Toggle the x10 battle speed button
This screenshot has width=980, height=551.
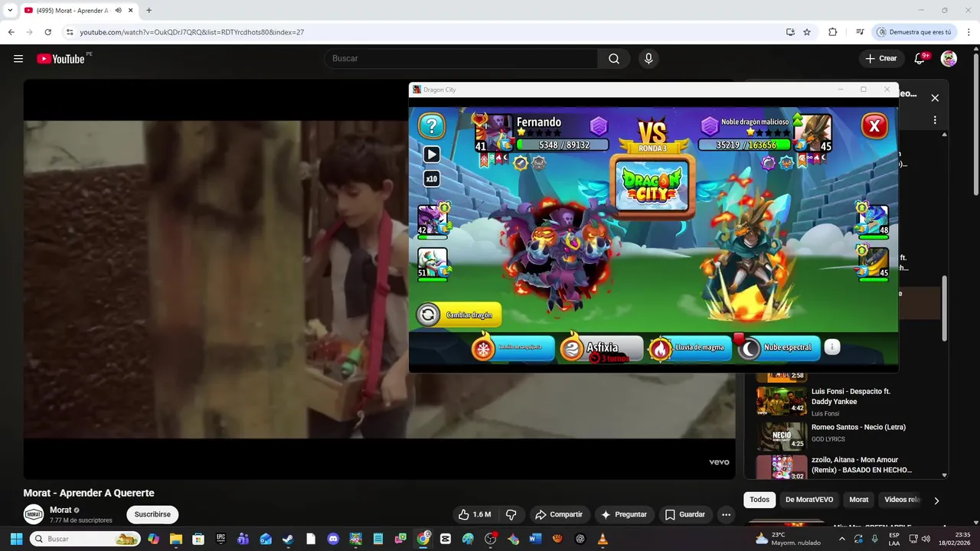click(x=432, y=179)
